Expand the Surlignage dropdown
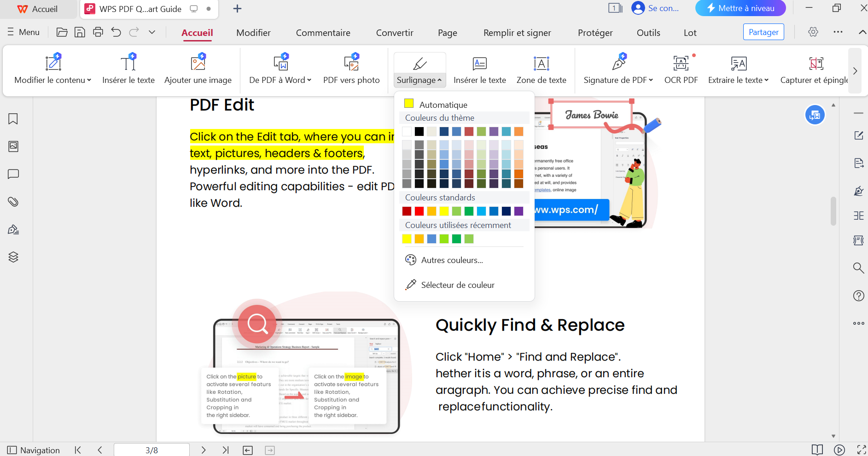Viewport: 868px width, 456px height. (x=419, y=80)
